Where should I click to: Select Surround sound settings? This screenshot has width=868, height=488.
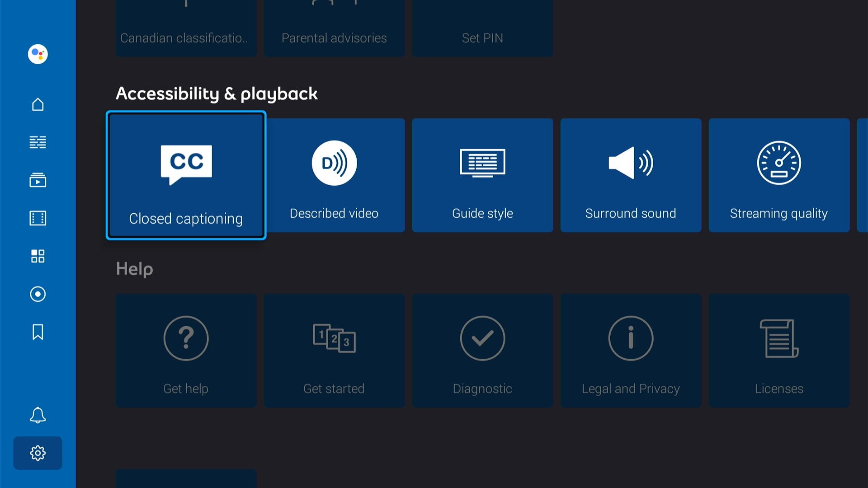click(x=631, y=175)
